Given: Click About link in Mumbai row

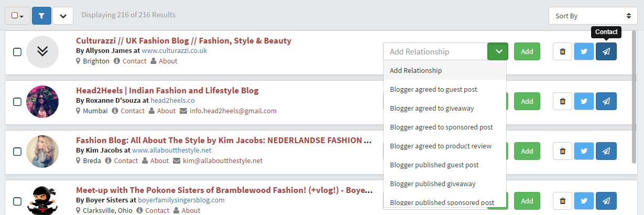Looking at the screenshot, I should point(166,111).
